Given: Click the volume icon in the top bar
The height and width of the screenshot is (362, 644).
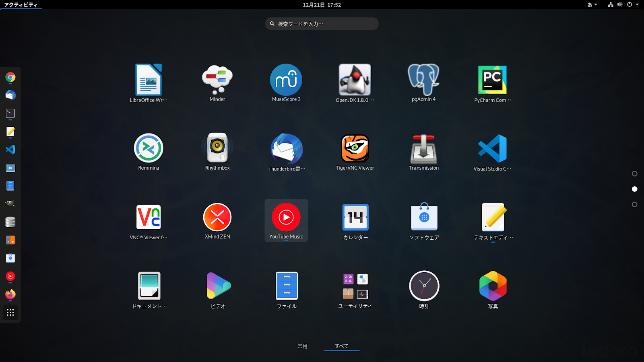Looking at the screenshot, I should (x=620, y=5).
